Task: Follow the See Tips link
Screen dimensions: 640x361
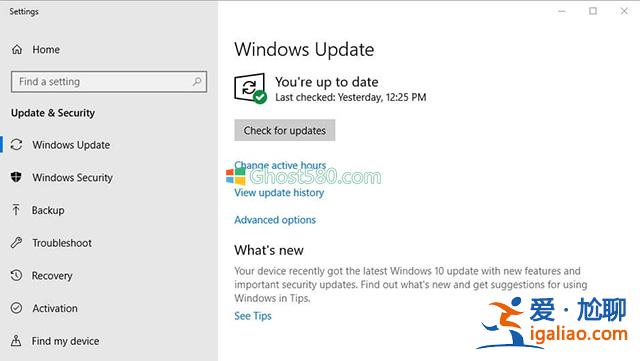Action: [x=253, y=316]
